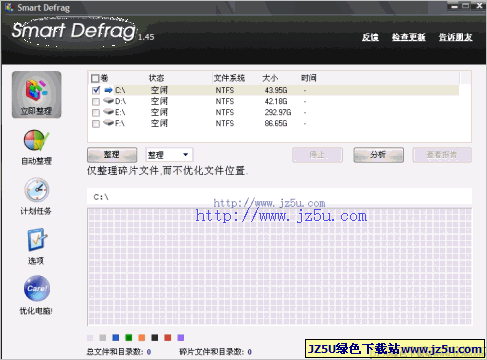Open the 计划任务 scheduled task section
The image size is (487, 360).
point(36,197)
